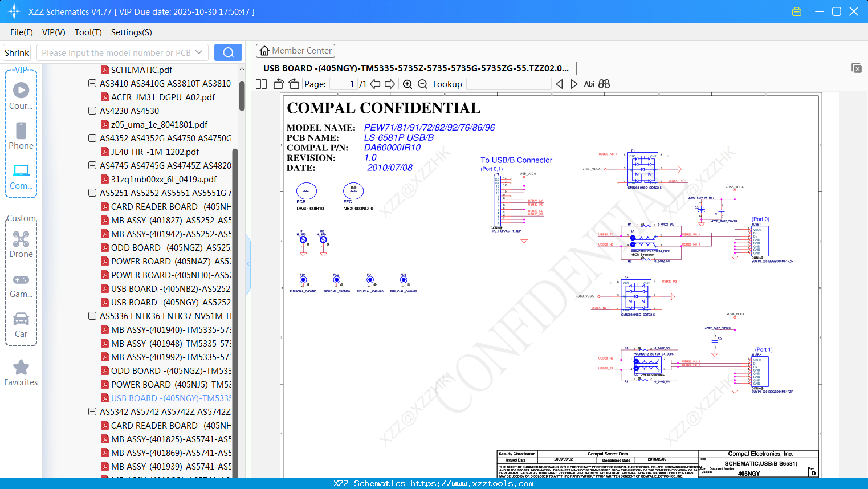Open the Member Center
This screenshot has height=489, width=868.
pos(295,51)
